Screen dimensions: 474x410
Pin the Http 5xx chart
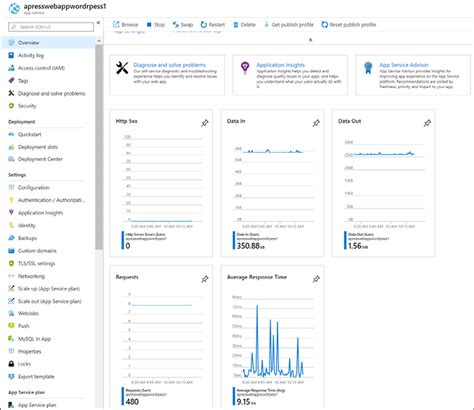point(205,123)
